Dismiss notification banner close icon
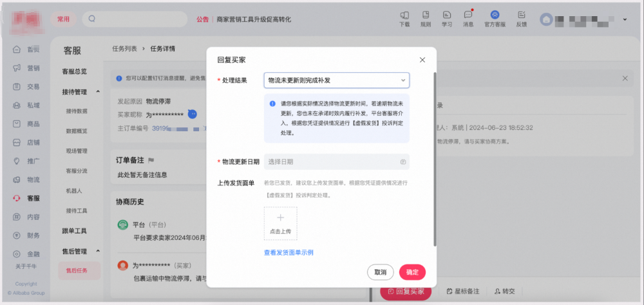Screen dimensions: 644x305 pyautogui.click(x=625, y=79)
